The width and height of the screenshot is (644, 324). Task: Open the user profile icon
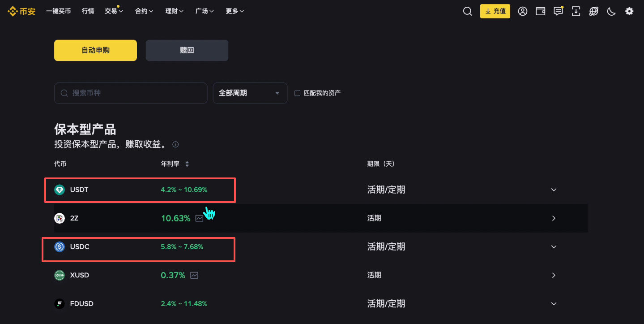(x=522, y=11)
